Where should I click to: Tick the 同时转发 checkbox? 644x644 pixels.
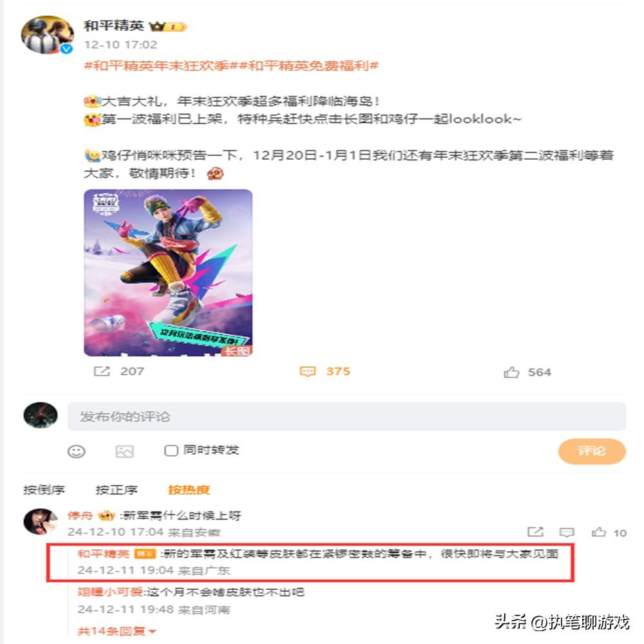[171, 451]
